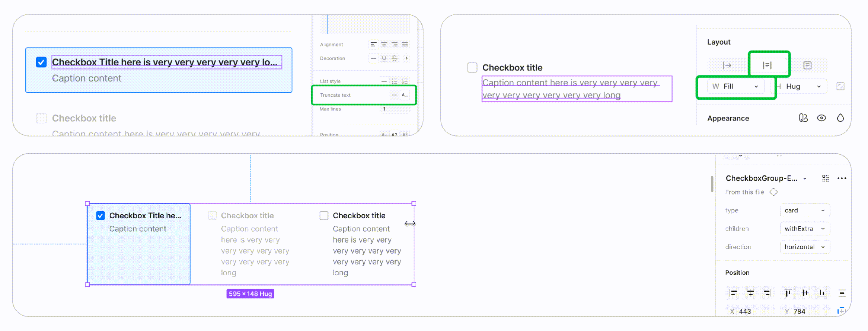Open the type card property dropdown

click(x=804, y=211)
